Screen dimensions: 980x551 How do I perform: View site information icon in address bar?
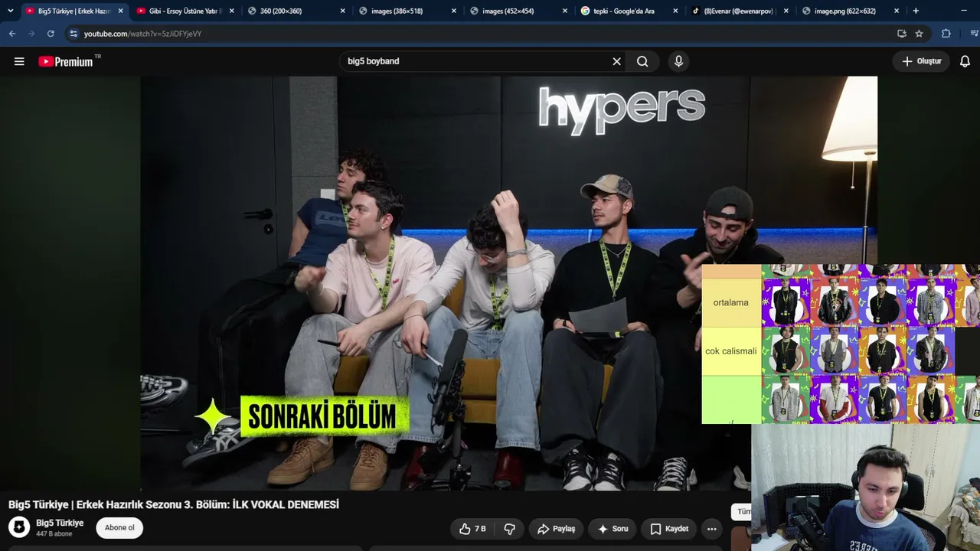click(73, 34)
